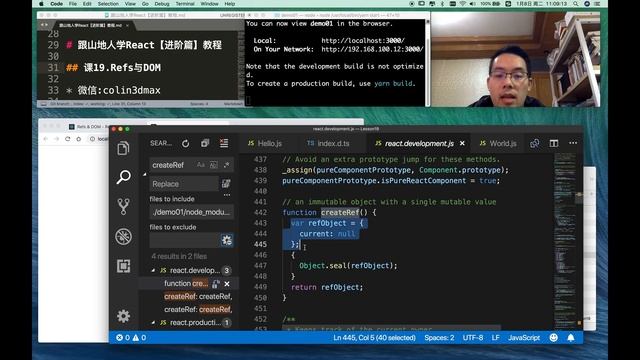Toggle use exclude settings and ignore files
This screenshot has width=640, height=360.
click(x=227, y=240)
